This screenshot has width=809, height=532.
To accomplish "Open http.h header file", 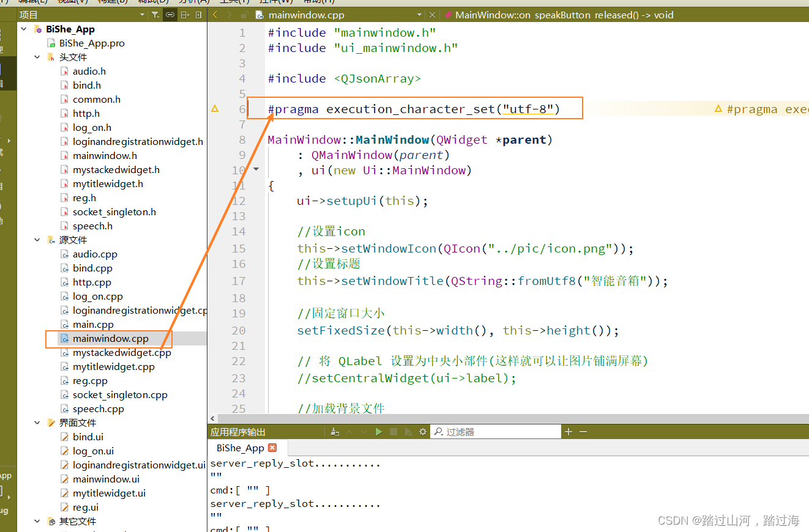I will [x=86, y=113].
